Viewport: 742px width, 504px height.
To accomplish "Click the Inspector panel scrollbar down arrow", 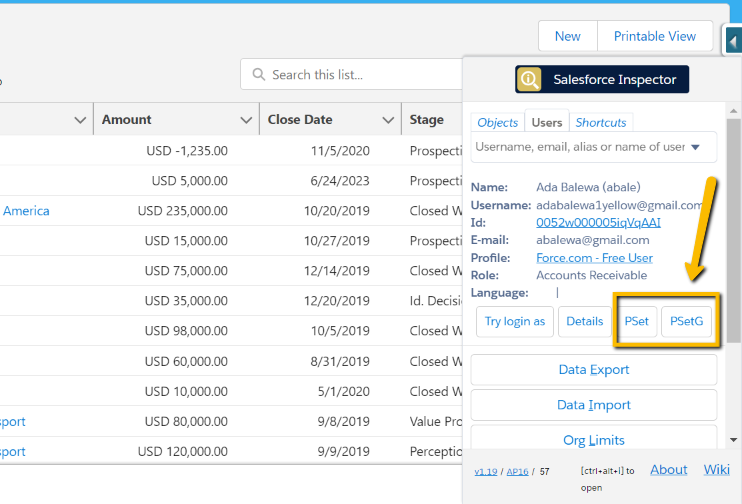I will (733, 440).
